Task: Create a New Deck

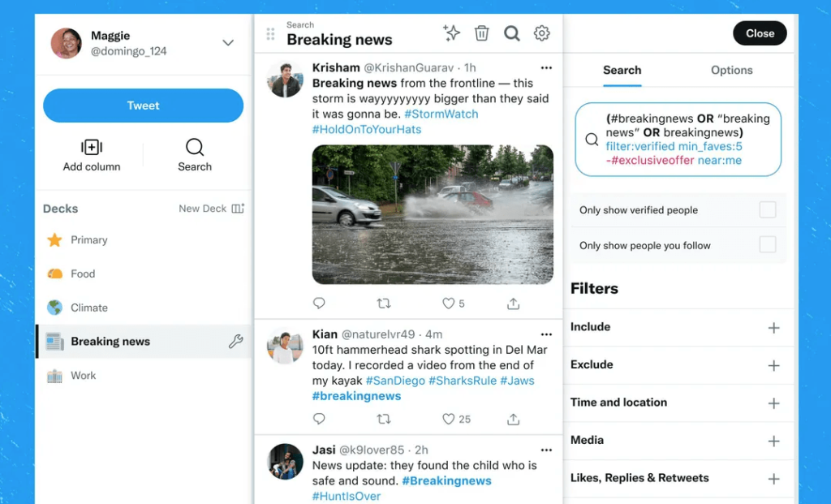Action: pyautogui.click(x=212, y=209)
